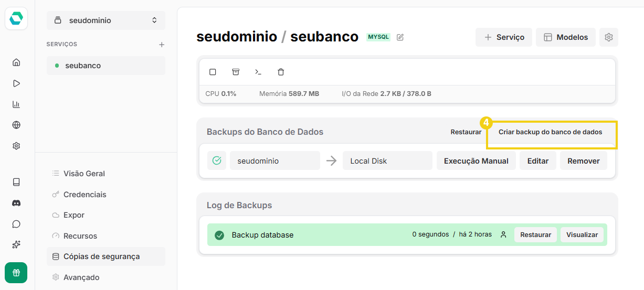This screenshot has height=290, width=644.
Task: Click the terminal console icon
Action: tap(258, 72)
